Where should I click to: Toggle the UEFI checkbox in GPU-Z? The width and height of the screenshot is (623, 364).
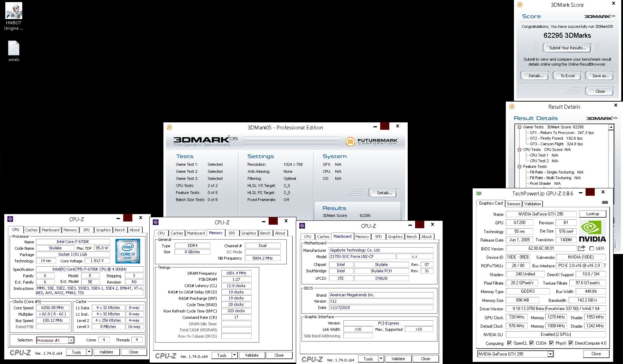(x=592, y=248)
